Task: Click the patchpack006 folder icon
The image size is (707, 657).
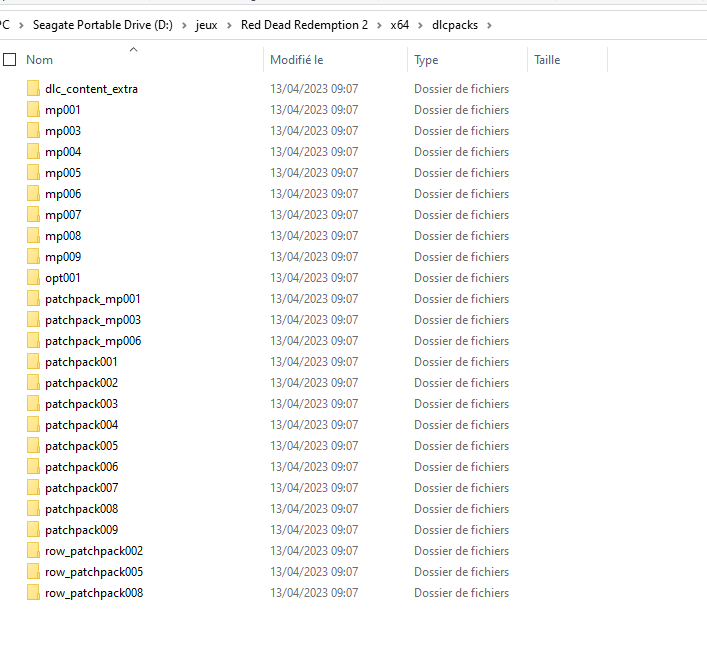Action: point(33,467)
